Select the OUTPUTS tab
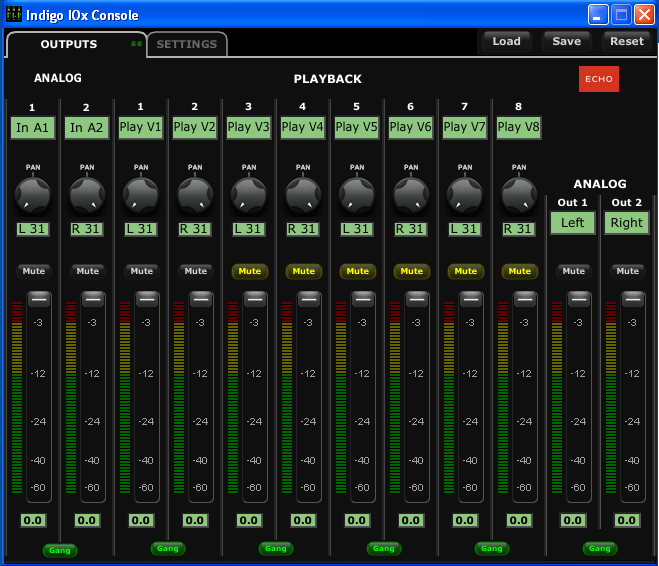 pyautogui.click(x=69, y=44)
